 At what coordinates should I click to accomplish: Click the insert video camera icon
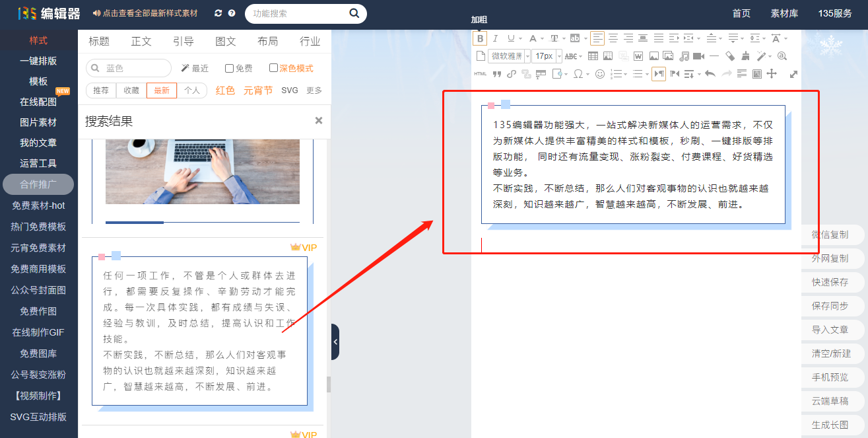point(698,56)
